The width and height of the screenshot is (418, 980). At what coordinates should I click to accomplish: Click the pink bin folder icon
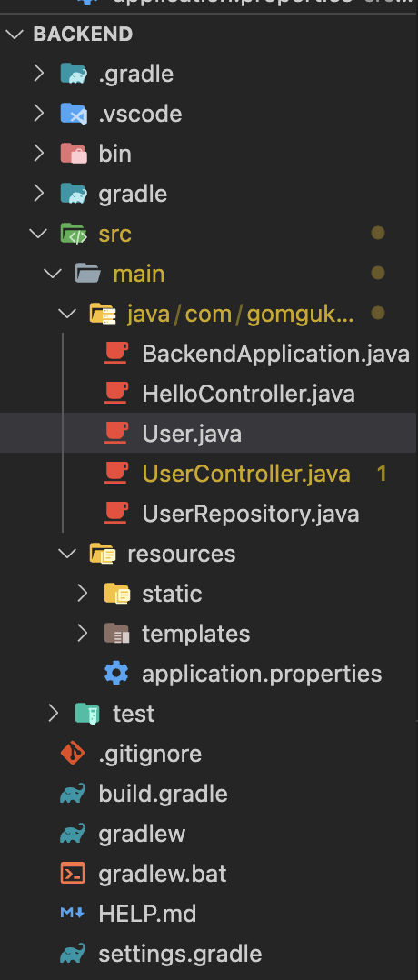(x=73, y=154)
